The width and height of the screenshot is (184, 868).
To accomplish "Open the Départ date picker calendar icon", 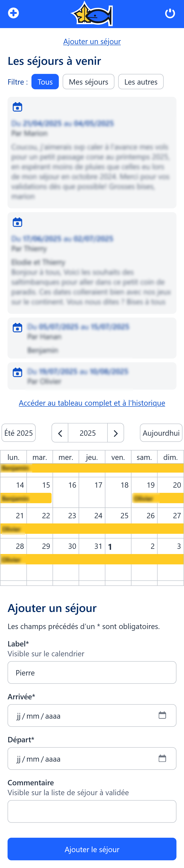I will (x=162, y=758).
